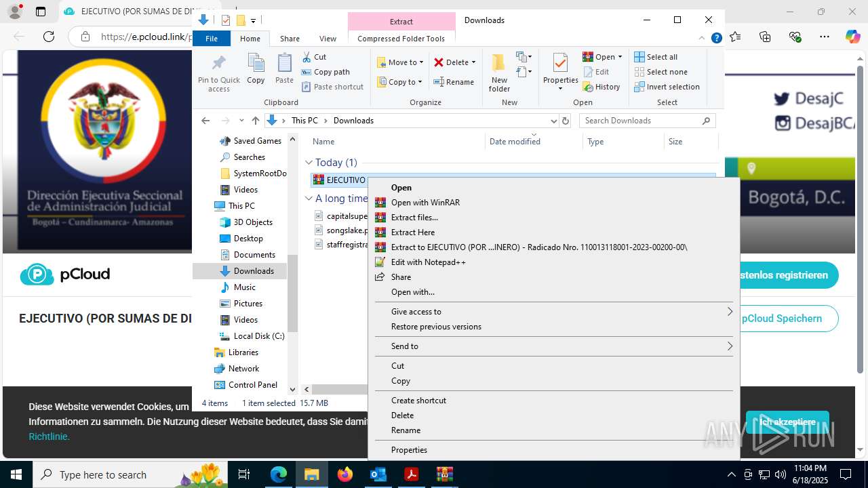Expand Give access to submenu

coord(554,312)
